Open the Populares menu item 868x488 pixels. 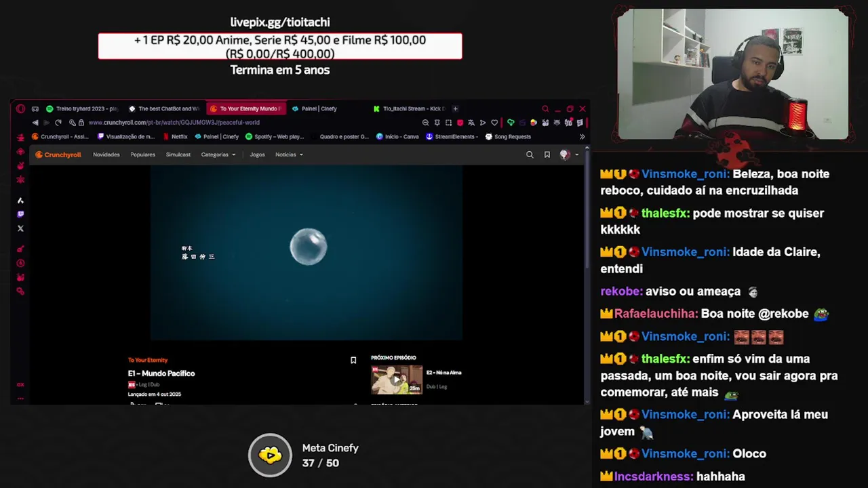(142, 155)
